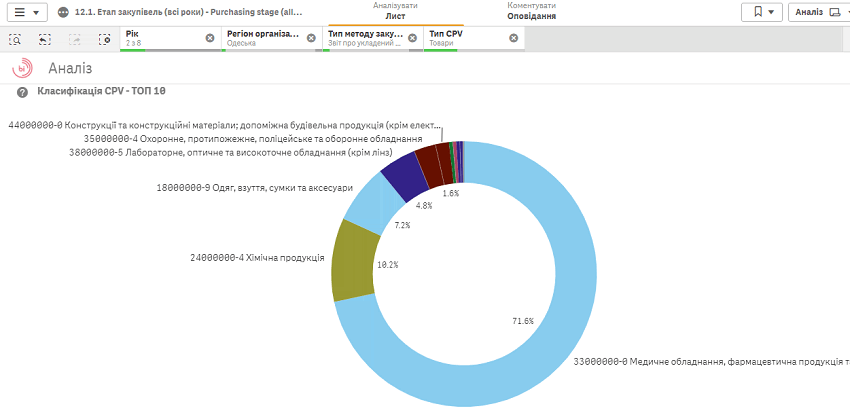Screen dimensions: 850x417
Task: Switch to the Коментувати Оповідання tab
Action: tap(531, 11)
